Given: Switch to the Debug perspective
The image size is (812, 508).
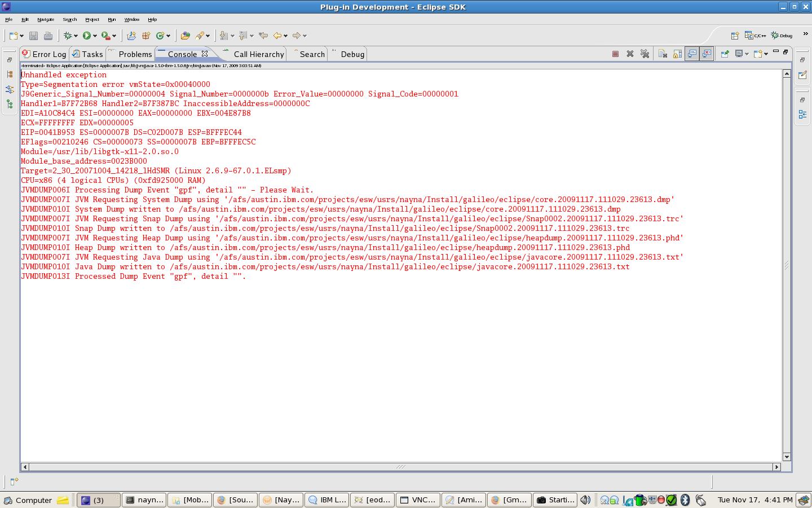Looking at the screenshot, I should [782, 36].
